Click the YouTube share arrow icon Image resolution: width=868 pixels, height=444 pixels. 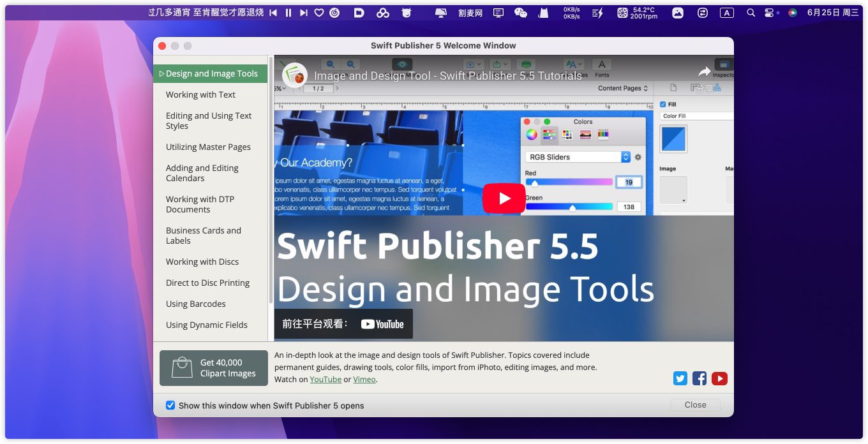[705, 72]
